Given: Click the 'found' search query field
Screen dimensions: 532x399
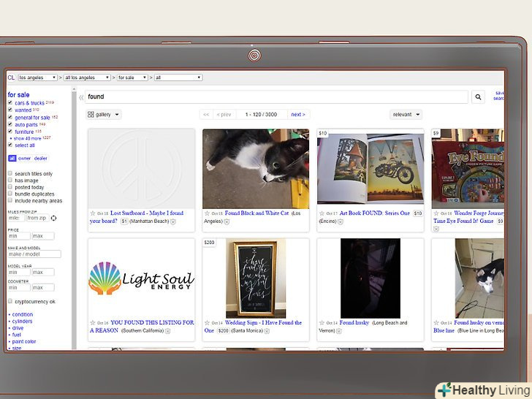Looking at the screenshot, I should click(x=276, y=97).
